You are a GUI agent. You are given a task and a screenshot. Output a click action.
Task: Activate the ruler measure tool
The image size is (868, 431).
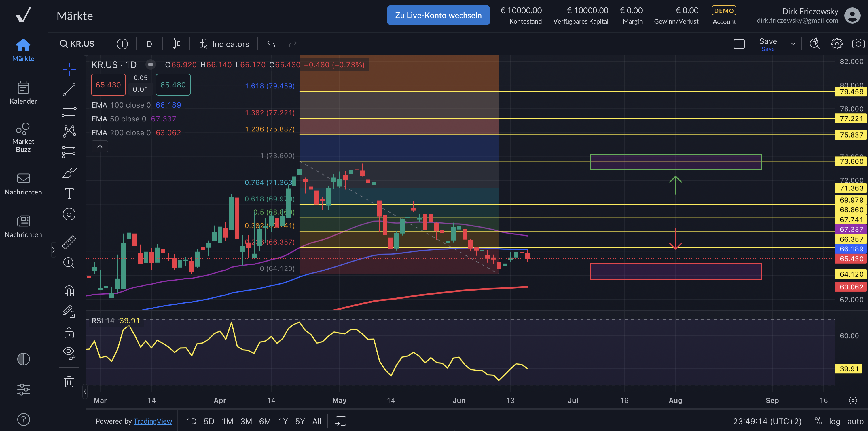pyautogui.click(x=69, y=242)
